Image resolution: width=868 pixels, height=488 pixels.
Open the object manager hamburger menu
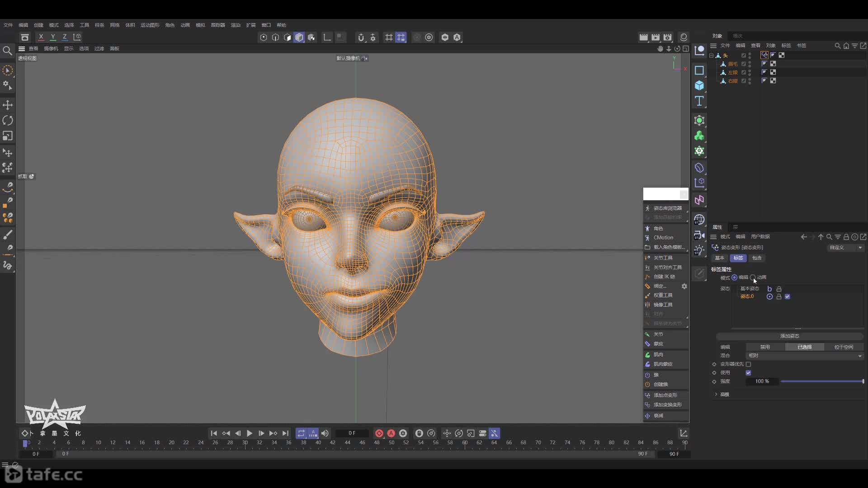[713, 46]
